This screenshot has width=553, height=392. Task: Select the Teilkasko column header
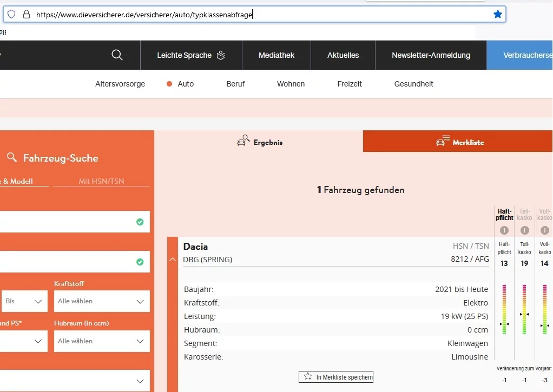(524, 214)
